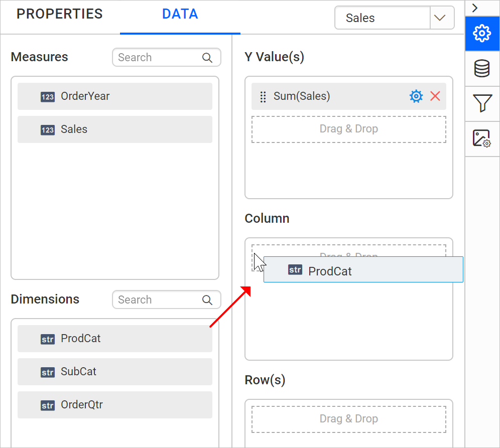The image size is (500, 448).
Task: Select the DATA tab
Action: (180, 14)
